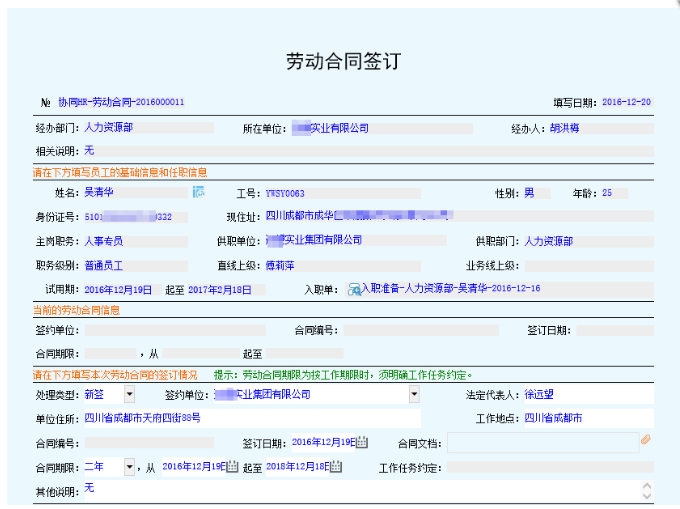The height and width of the screenshot is (509, 680).
Task: Click the lower 合同编号 empty field
Action: click(x=149, y=443)
